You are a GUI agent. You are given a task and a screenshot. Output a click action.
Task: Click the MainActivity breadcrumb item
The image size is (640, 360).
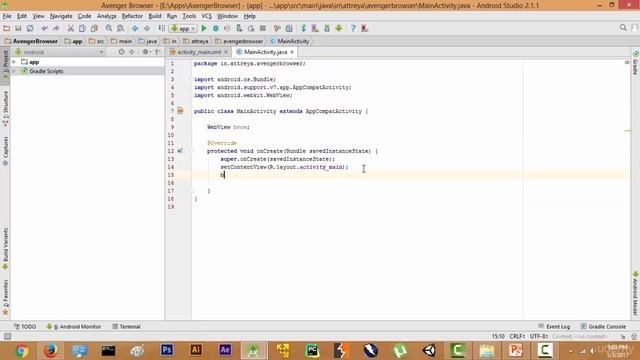[x=290, y=41]
